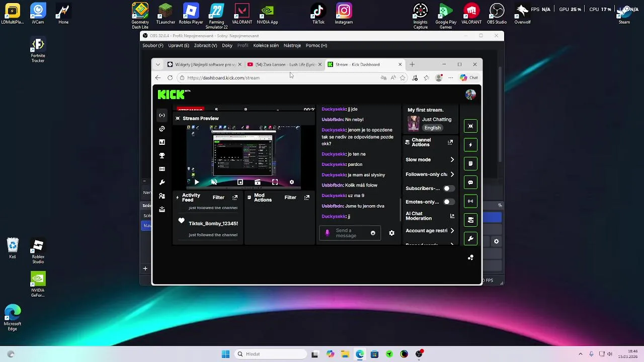This screenshot has height=362, width=644.
Task: Pop out the Activity Feed panel
Action: coord(235,198)
